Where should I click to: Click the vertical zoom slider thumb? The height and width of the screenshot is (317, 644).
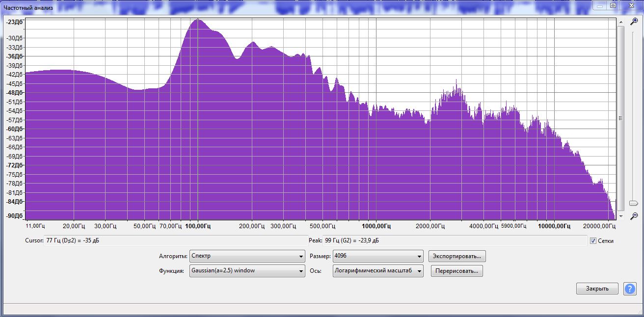coord(634,203)
